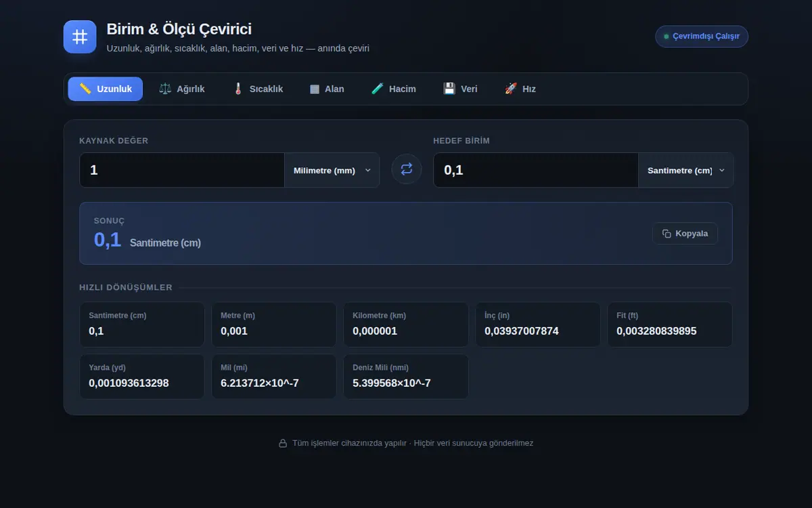
Task: Select the Hız tab
Action: tap(520, 89)
